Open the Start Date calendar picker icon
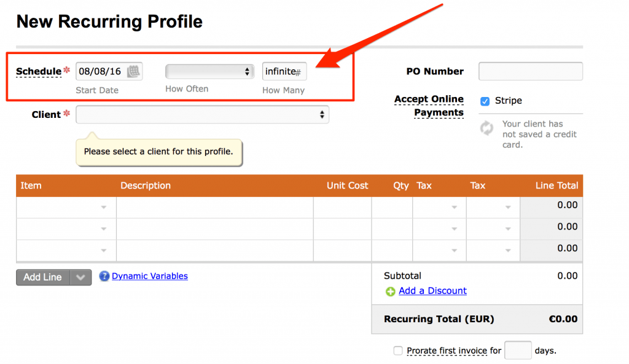The width and height of the screenshot is (629, 364). tap(133, 71)
